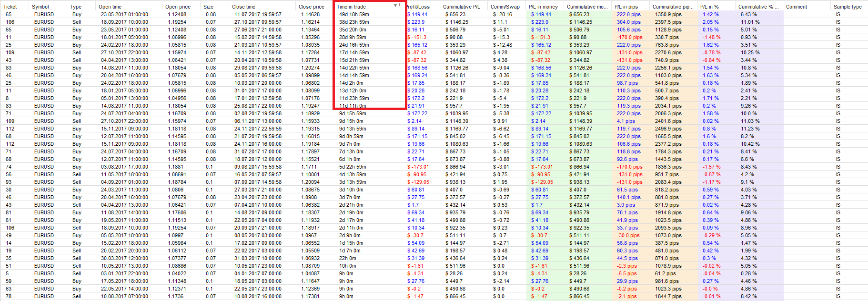Click the Close time column header
This screenshot has height=301, width=868.
[243, 7]
